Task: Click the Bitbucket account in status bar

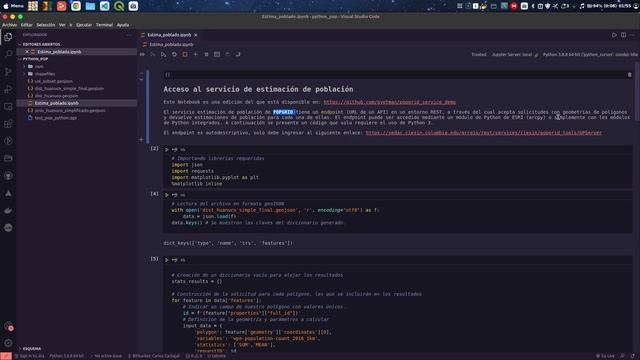Action: pyautogui.click(x=154, y=356)
